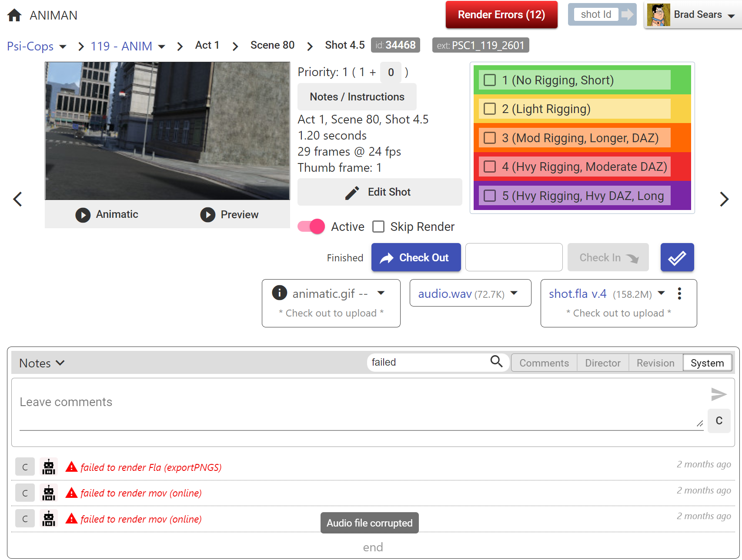
Task: Click the shot Id go arrow icon
Action: [627, 14]
